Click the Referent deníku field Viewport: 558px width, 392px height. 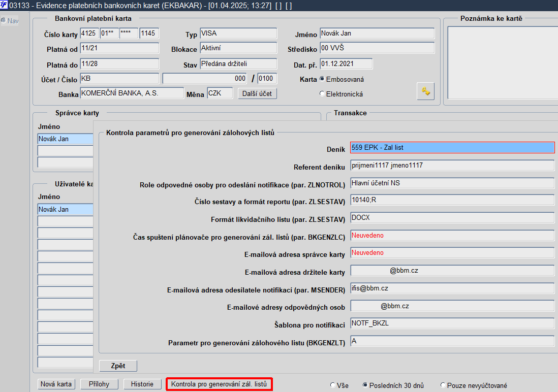pyautogui.click(x=452, y=165)
